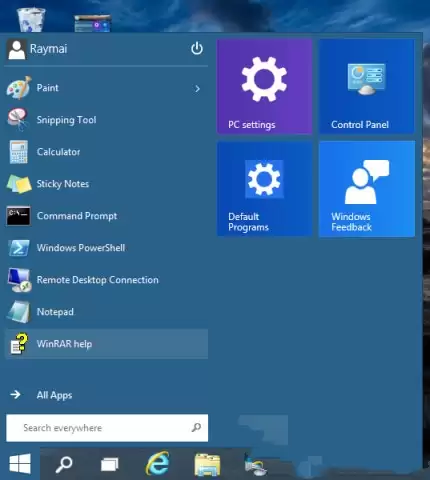
Task: Open the WinRAR help icon
Action: point(19,343)
